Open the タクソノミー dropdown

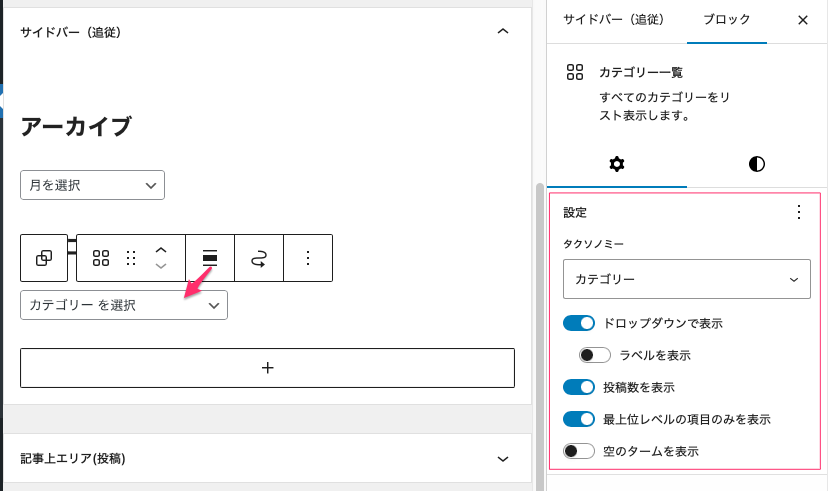(x=686, y=280)
